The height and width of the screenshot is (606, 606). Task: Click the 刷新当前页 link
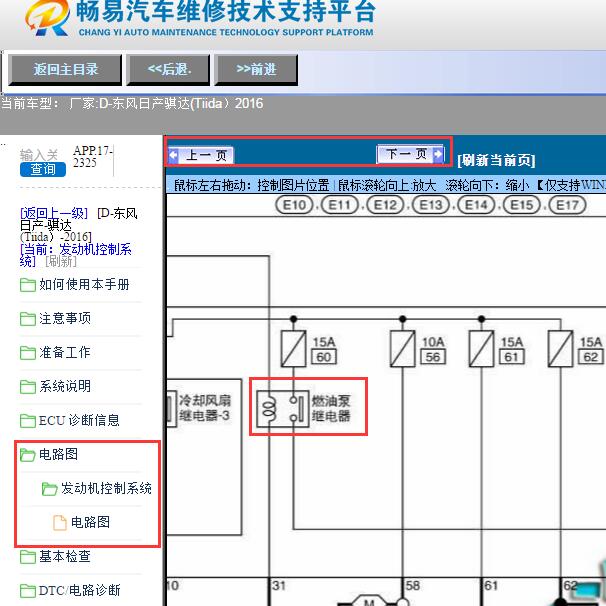496,160
